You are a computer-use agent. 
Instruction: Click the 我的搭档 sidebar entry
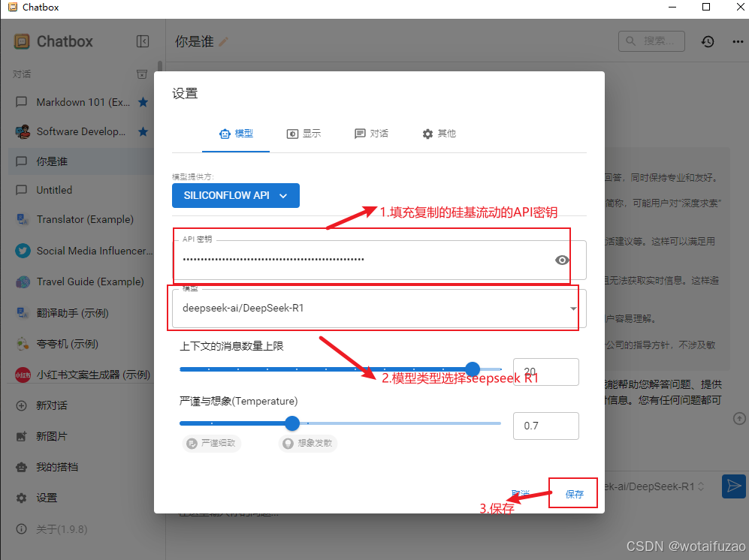(80, 467)
